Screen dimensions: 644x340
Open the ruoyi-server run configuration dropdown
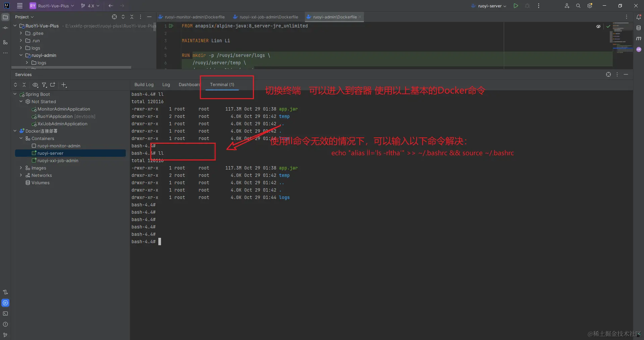coord(489,6)
